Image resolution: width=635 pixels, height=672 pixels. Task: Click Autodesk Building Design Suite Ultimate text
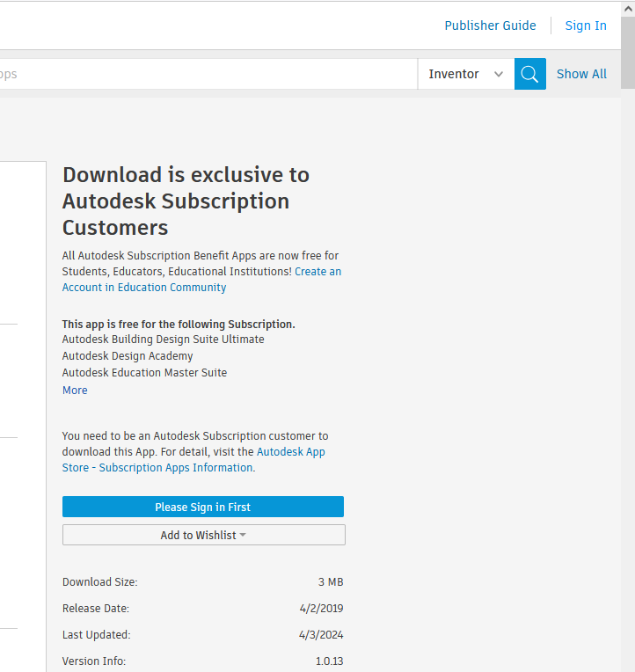coord(163,339)
